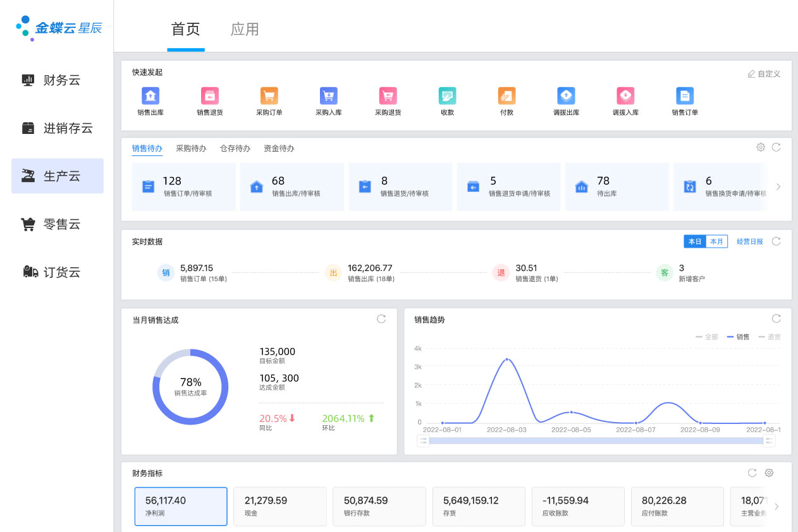Open the 零售云 sidebar module
This screenshot has width=798, height=532.
[x=58, y=224]
